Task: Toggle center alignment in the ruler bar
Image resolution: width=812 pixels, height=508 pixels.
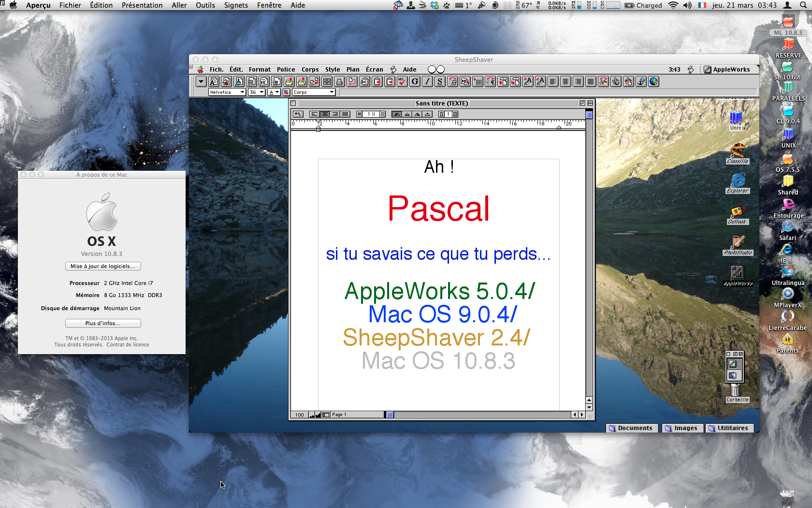Action: click(x=325, y=114)
